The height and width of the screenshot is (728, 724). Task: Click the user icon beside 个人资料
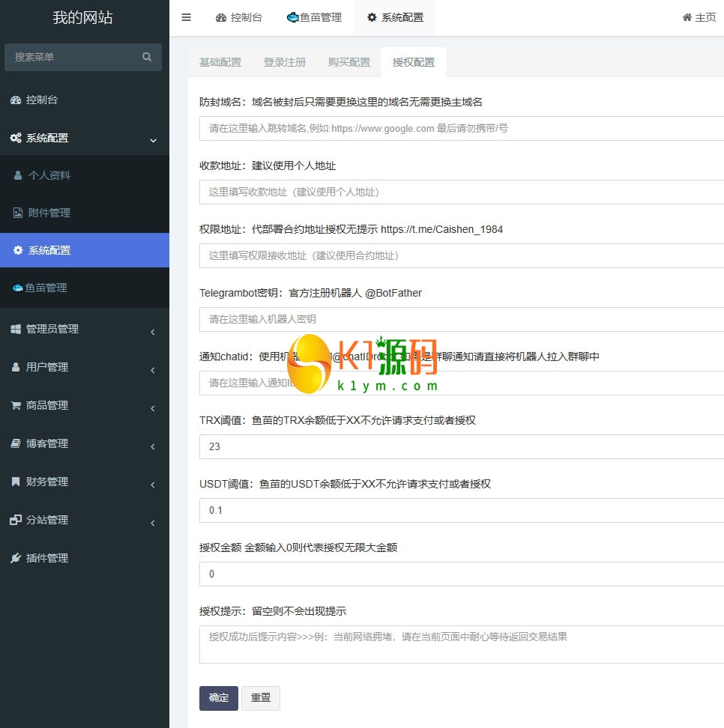(18, 175)
